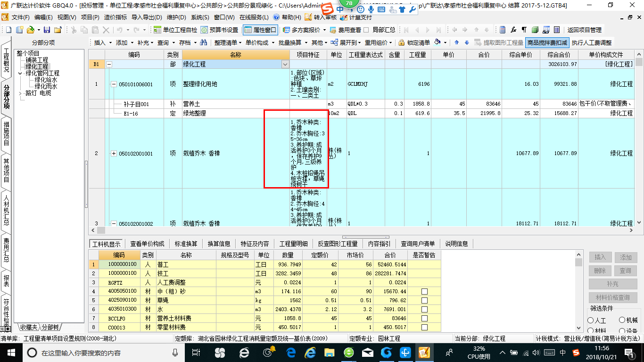The width and height of the screenshot is (644, 362).
Task: Check 是否暂估 box for 草绳 row
Action: pyautogui.click(x=424, y=301)
